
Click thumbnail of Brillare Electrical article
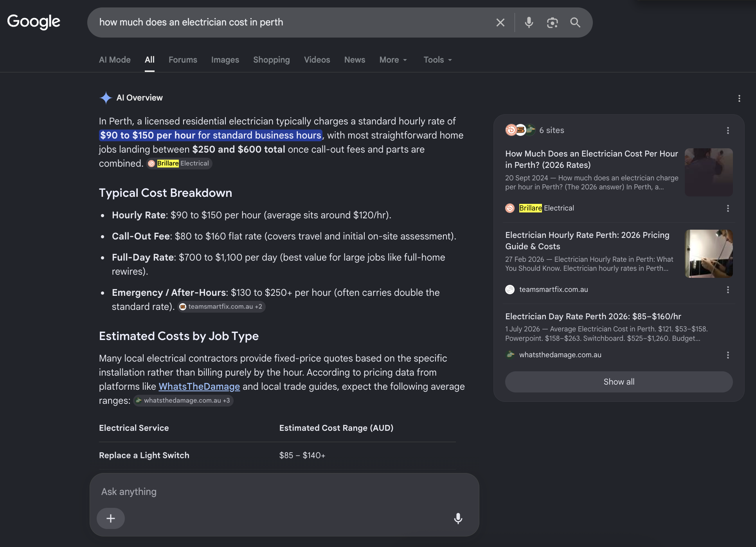pyautogui.click(x=709, y=172)
